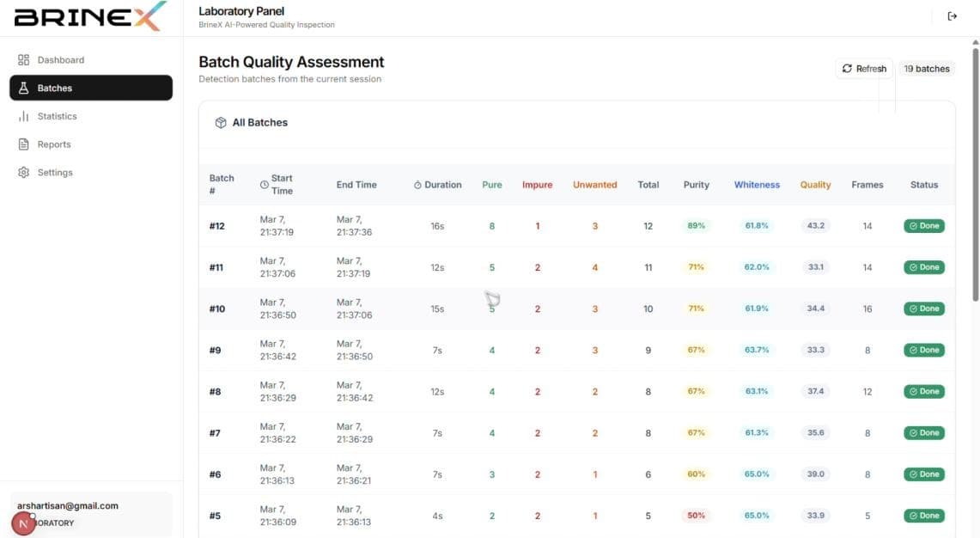This screenshot has width=980, height=538.
Task: Click the Done badge for batch #7
Action: coord(924,433)
